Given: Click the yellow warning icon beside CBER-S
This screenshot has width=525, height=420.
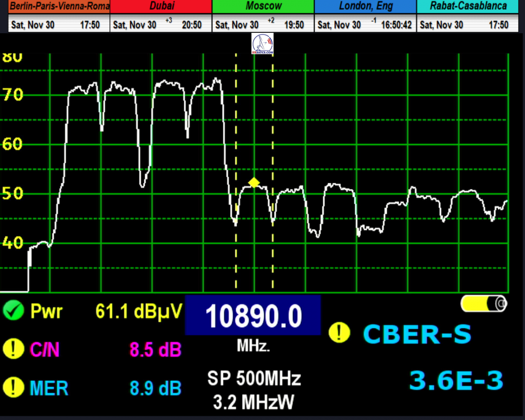Looking at the screenshot, I should coord(339,334).
